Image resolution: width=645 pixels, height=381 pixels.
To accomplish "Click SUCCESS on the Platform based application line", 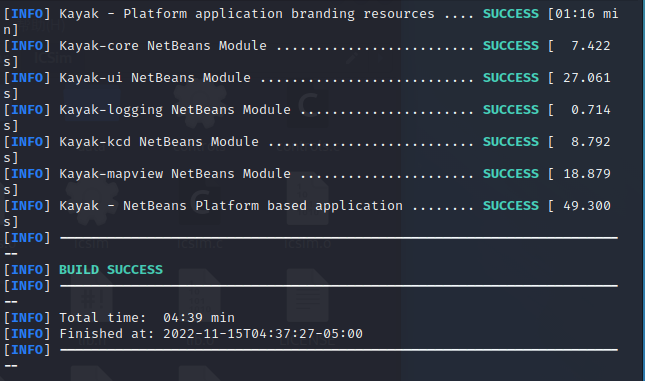I will point(510,206).
